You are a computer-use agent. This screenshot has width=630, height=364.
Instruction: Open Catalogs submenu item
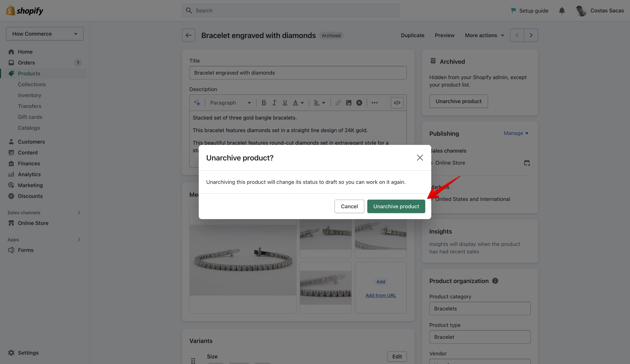coord(29,128)
